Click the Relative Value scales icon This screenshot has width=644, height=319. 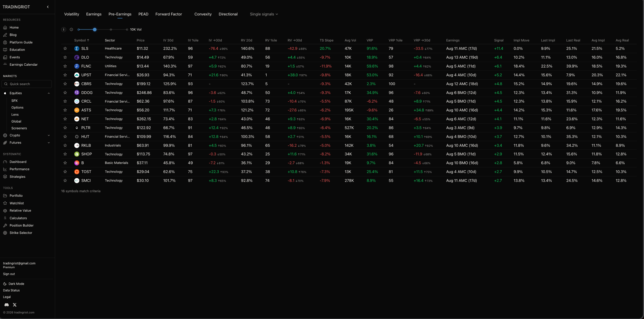click(x=5, y=211)
